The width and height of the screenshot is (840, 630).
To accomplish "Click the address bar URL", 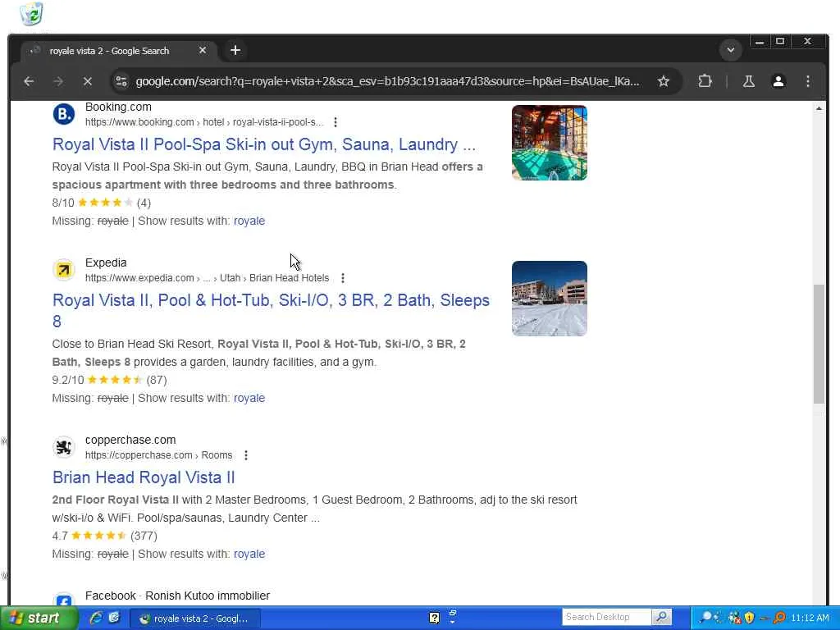I will 387,81.
